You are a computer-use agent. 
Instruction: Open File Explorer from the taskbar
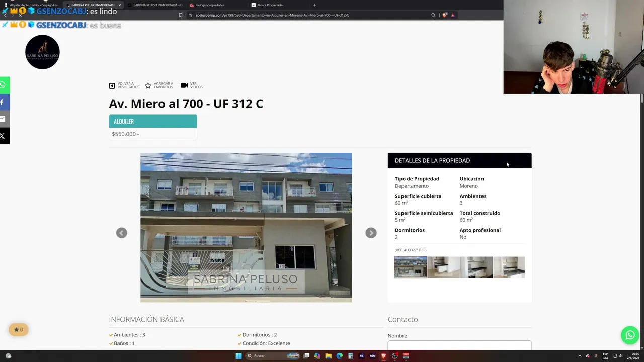click(x=328, y=356)
